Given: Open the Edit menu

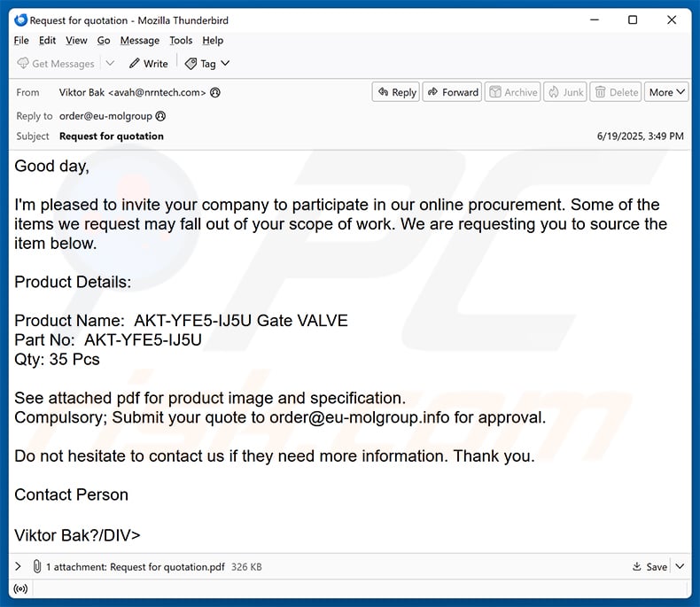Looking at the screenshot, I should [x=47, y=41].
